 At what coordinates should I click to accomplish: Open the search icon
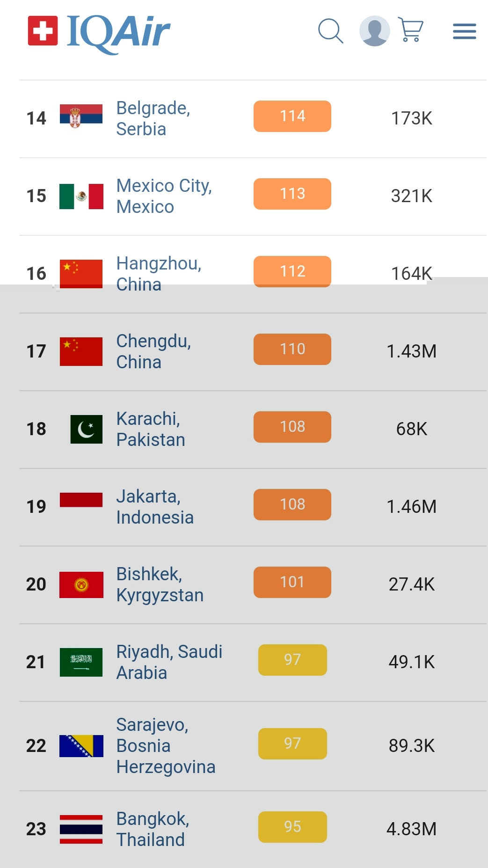(330, 31)
